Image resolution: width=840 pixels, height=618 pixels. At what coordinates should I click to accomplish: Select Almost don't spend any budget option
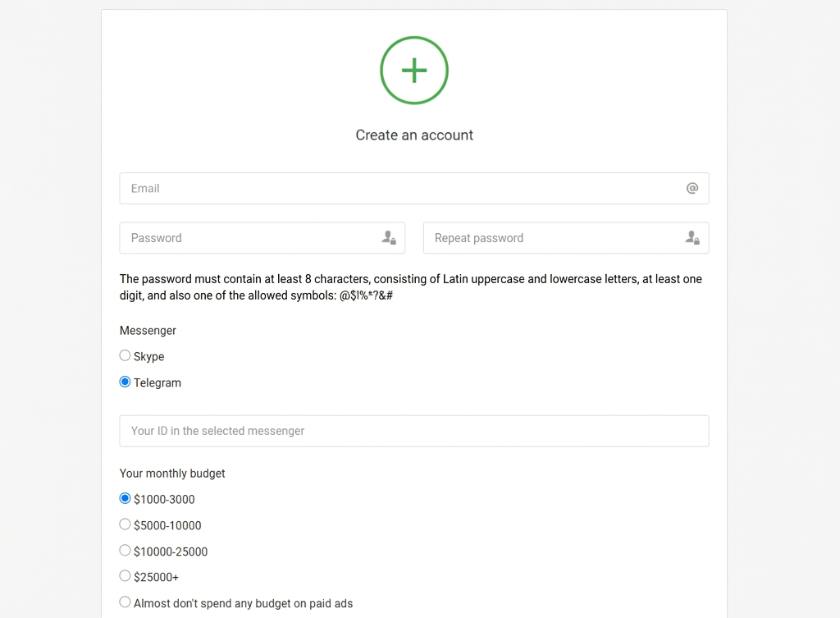[125, 602]
